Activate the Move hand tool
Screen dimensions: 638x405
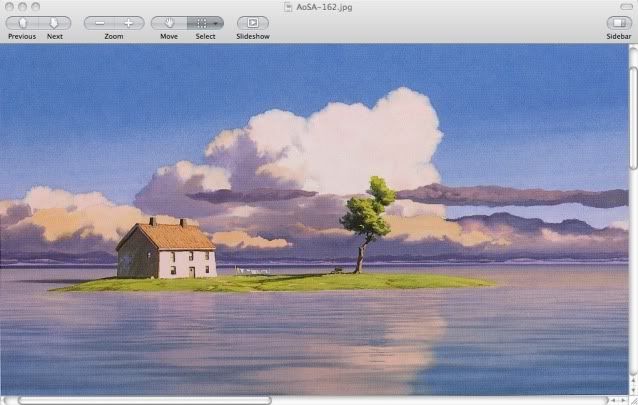click(169, 23)
